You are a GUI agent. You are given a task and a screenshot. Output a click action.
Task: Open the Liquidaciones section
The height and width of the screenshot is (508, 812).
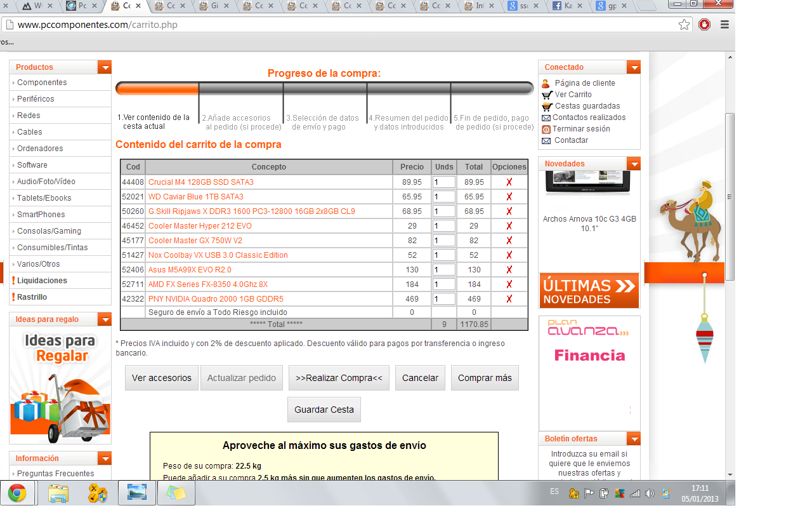coord(42,281)
